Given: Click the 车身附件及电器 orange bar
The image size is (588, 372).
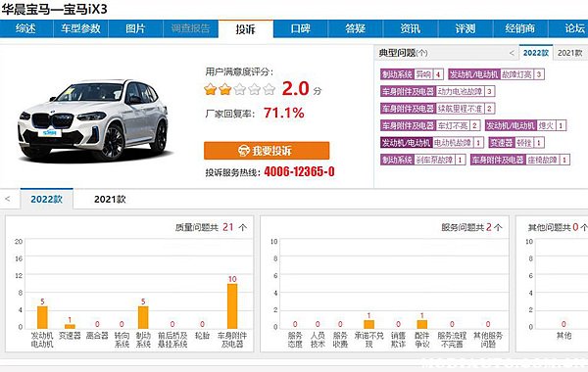Looking at the screenshot, I should pyautogui.click(x=232, y=306).
